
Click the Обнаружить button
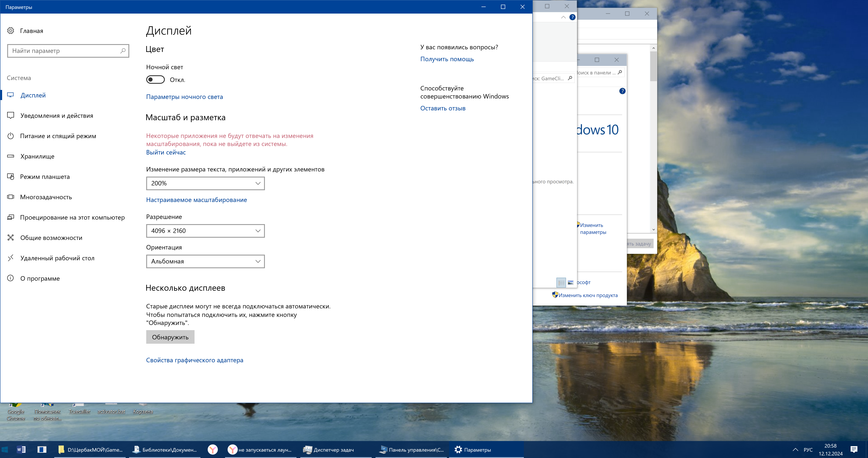pos(170,337)
